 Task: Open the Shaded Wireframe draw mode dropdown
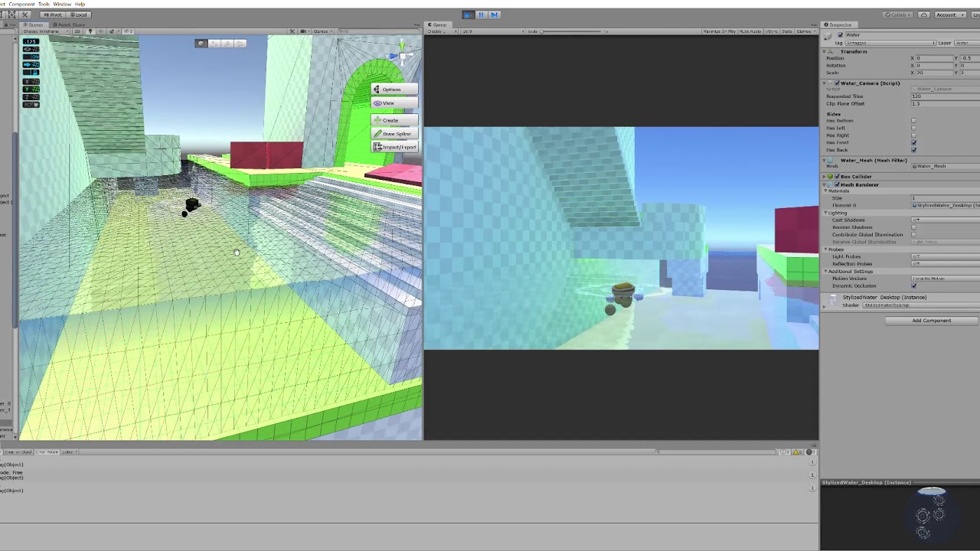[46, 31]
